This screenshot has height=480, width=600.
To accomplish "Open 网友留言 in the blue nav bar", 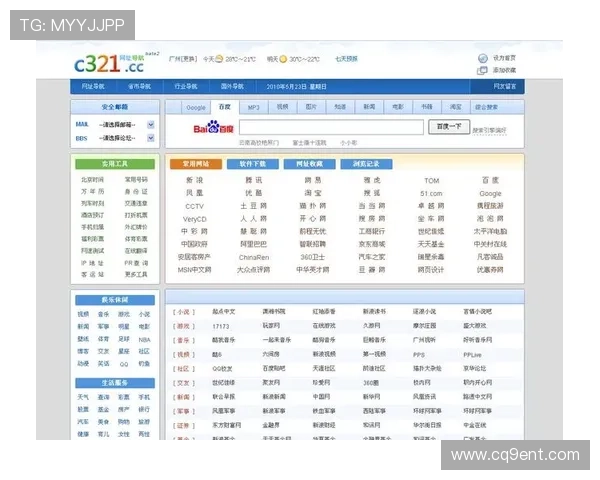I will pos(504,87).
